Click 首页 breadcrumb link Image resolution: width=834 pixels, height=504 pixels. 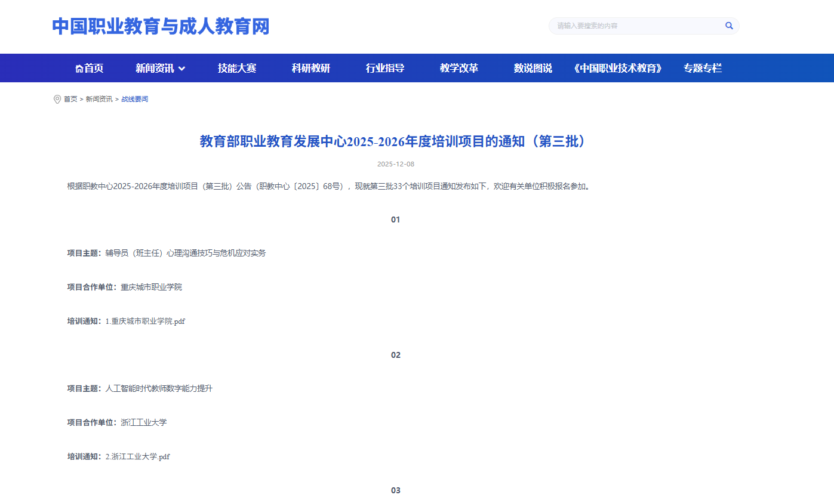coord(70,99)
